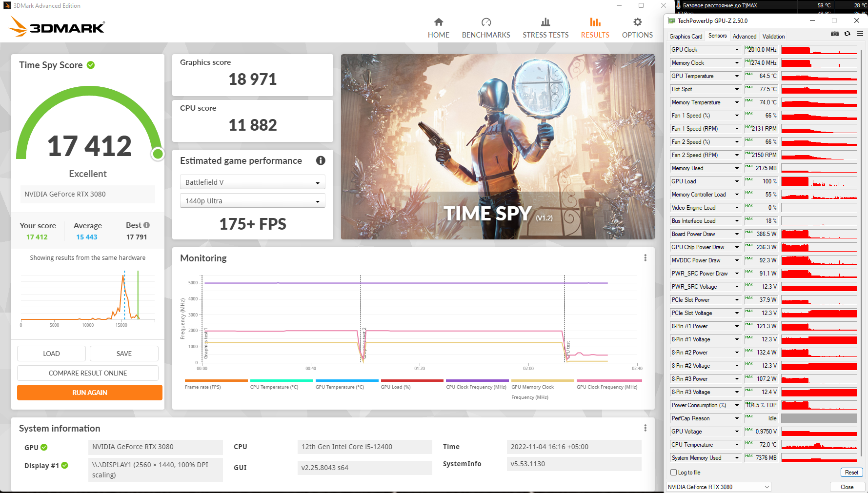Click the orange RUN AGAIN button
Viewport: 868px width, 493px height.
click(90, 393)
